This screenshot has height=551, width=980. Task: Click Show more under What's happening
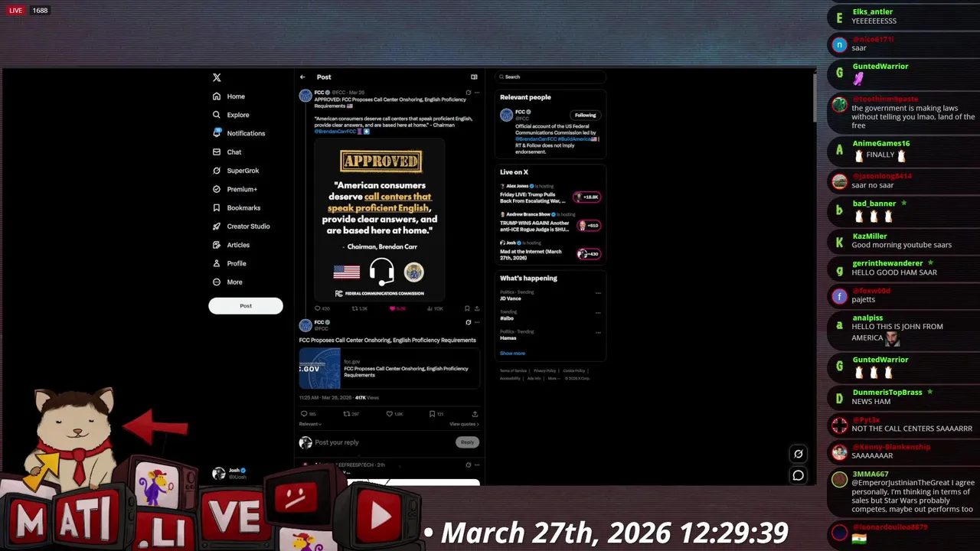[512, 354]
